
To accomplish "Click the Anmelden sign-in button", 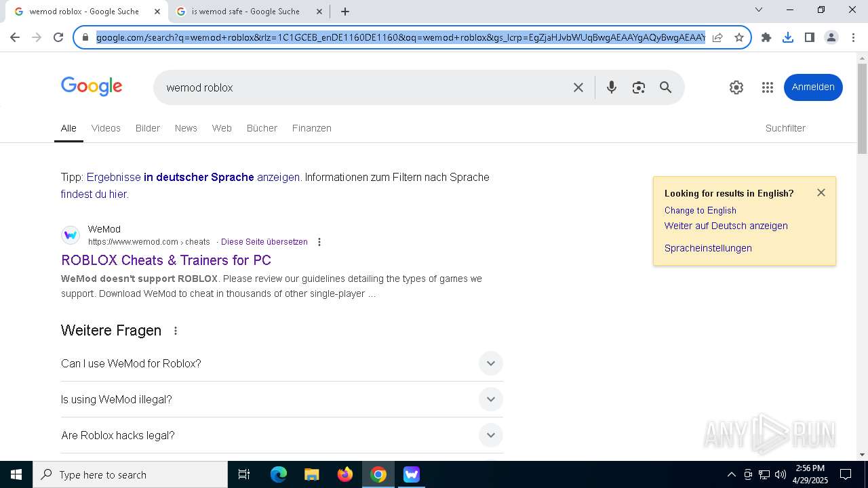I will [x=813, y=87].
